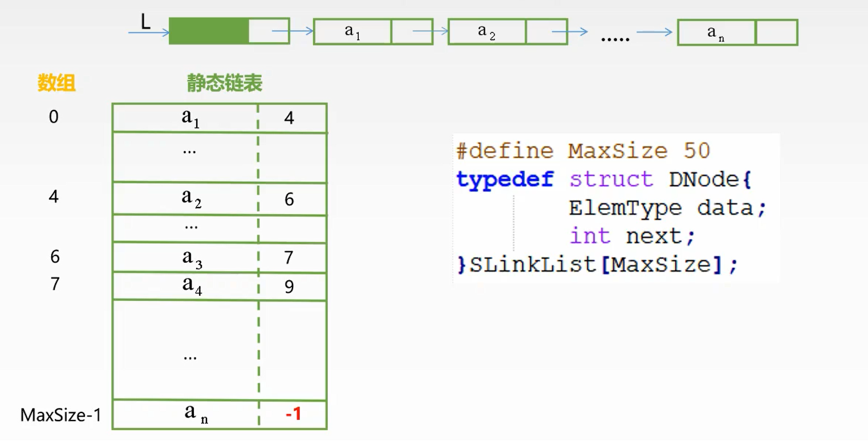Click next value 4 in the a1 row
Screen dimensions: 868x441
pyautogui.click(x=289, y=119)
